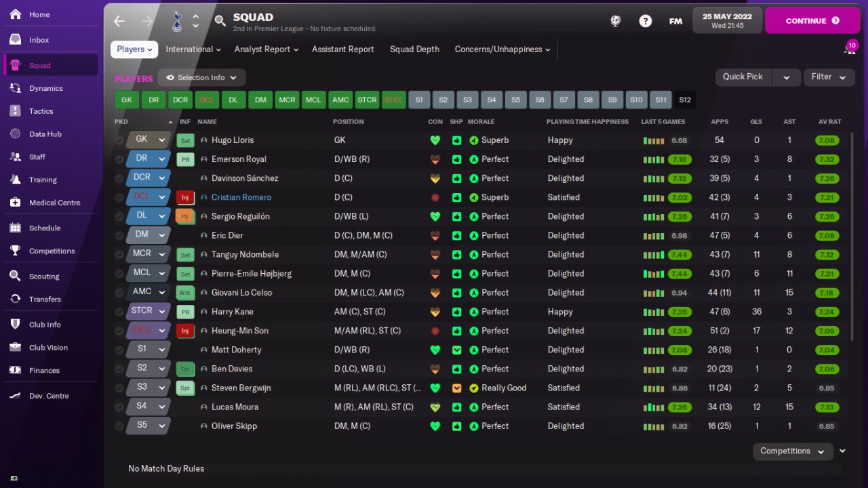Tick the pick circle for Cristian Romero
This screenshot has height=488, width=868.
pyautogui.click(x=119, y=197)
